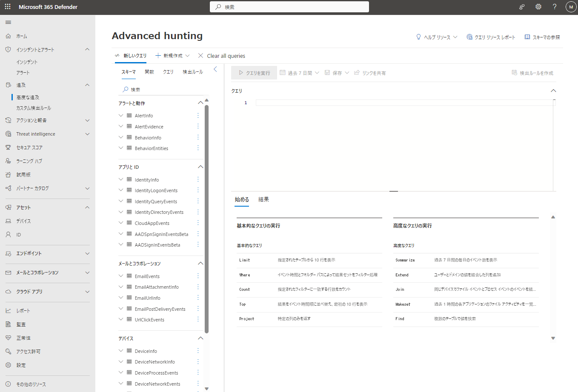The image size is (578, 392).
Task: Switch to 関数 tab
Action: click(149, 72)
